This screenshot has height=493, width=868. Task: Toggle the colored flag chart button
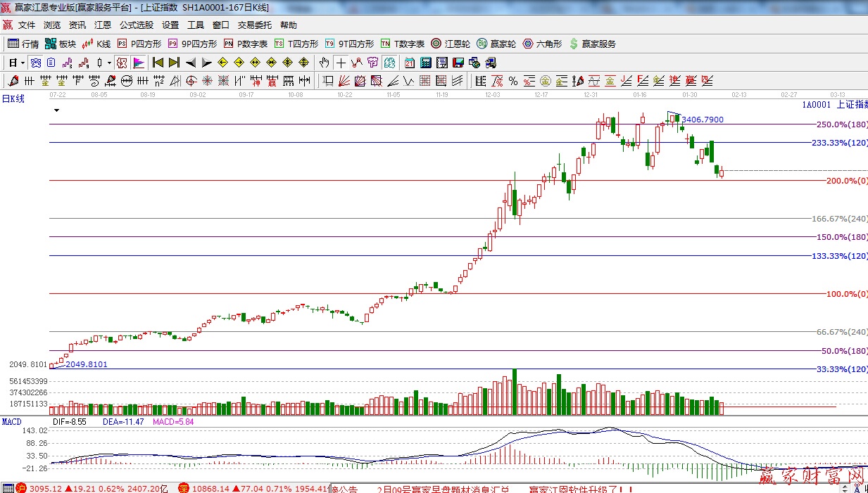(138, 63)
